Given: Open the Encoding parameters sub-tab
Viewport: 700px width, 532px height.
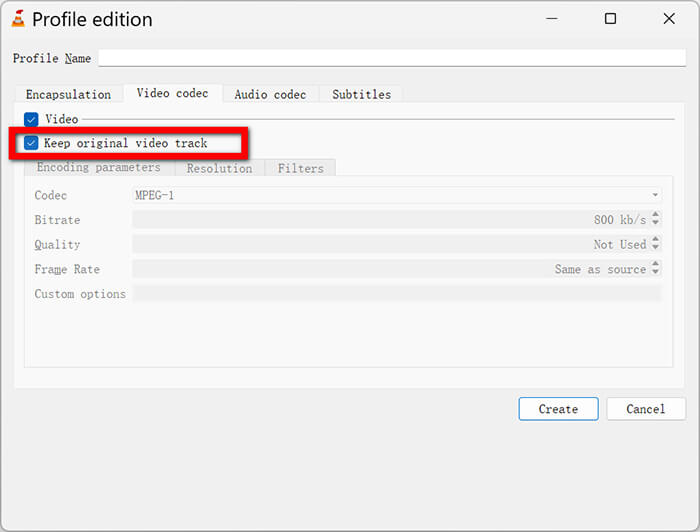Looking at the screenshot, I should (x=98, y=168).
